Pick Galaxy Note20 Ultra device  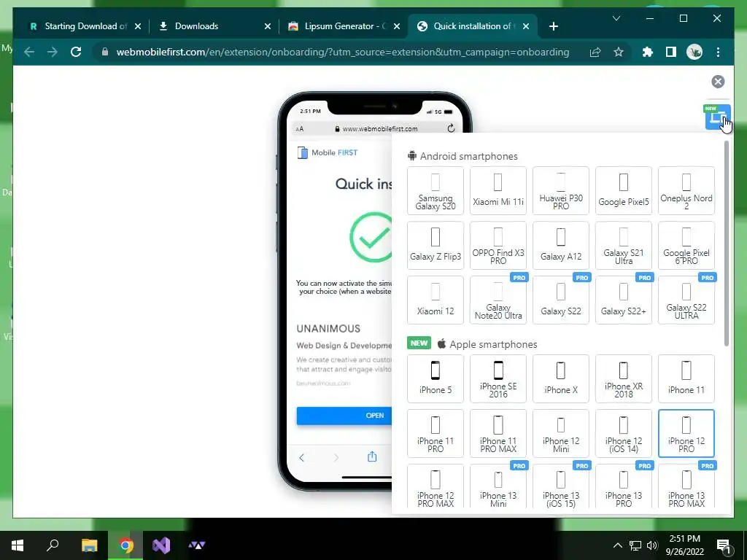(x=498, y=300)
